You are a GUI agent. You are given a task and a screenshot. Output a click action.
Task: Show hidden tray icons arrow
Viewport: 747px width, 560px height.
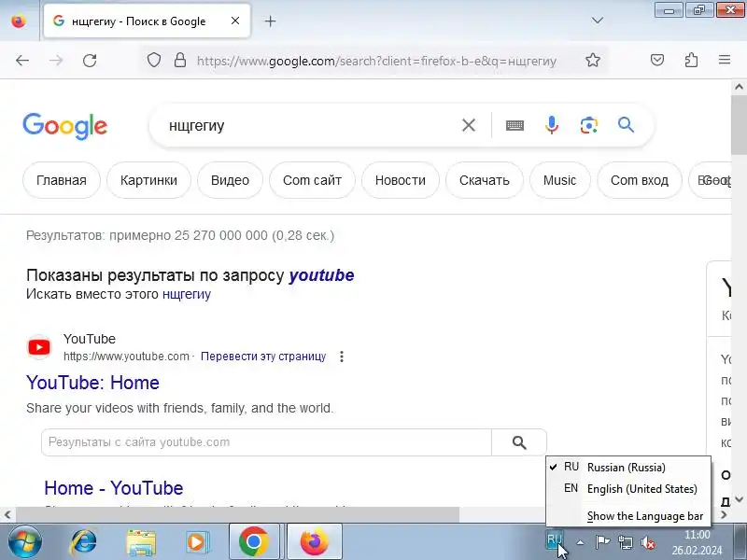580,542
